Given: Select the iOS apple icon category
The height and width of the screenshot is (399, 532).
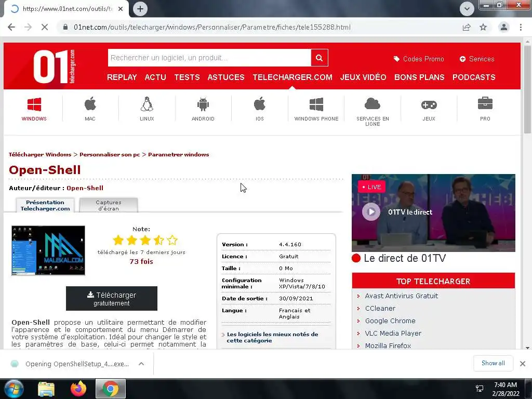Looking at the screenshot, I should coord(260,104).
